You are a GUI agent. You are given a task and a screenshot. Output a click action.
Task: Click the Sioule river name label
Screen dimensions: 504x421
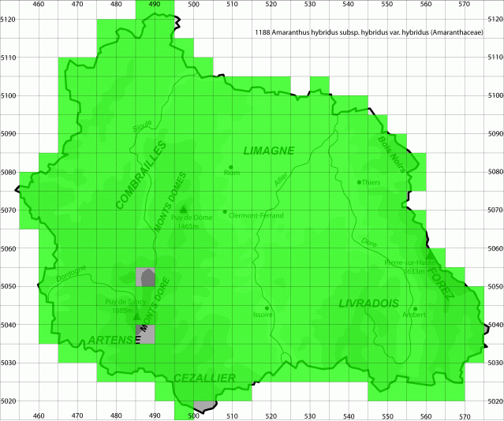143,126
